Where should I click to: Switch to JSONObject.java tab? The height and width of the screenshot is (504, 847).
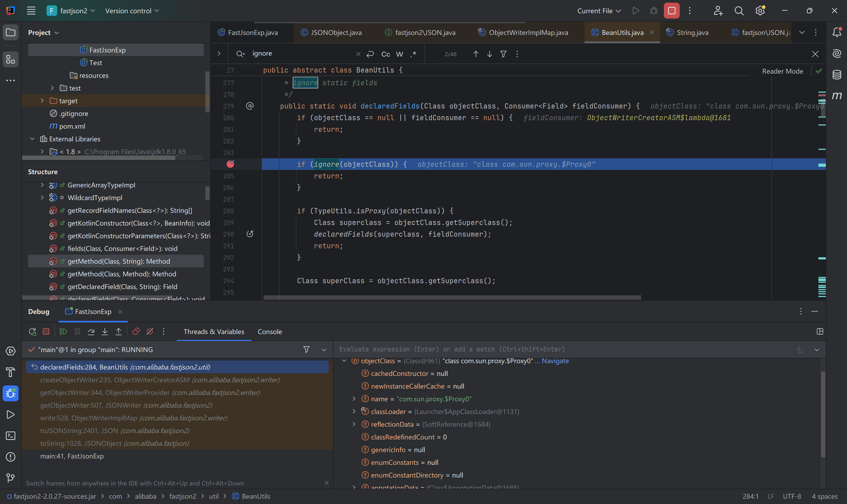click(x=331, y=33)
